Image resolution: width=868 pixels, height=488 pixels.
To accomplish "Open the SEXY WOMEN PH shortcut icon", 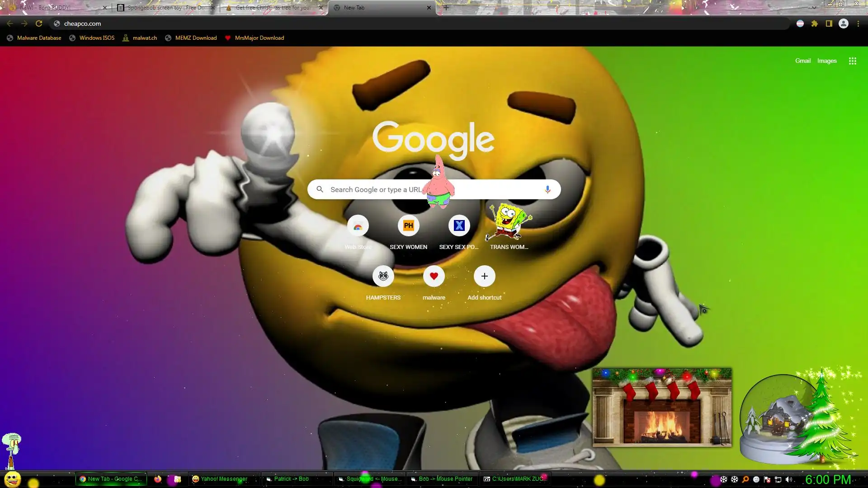I will [408, 225].
